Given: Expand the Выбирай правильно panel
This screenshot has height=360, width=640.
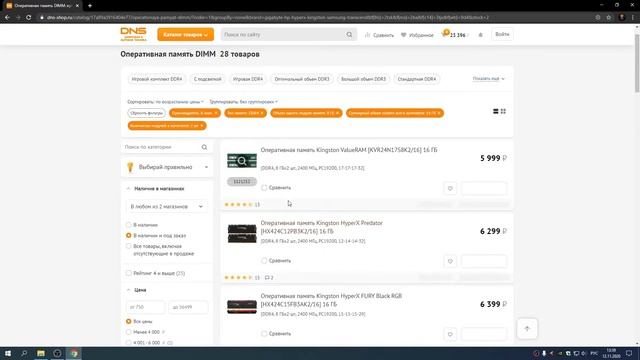Looking at the screenshot, I should (167, 167).
